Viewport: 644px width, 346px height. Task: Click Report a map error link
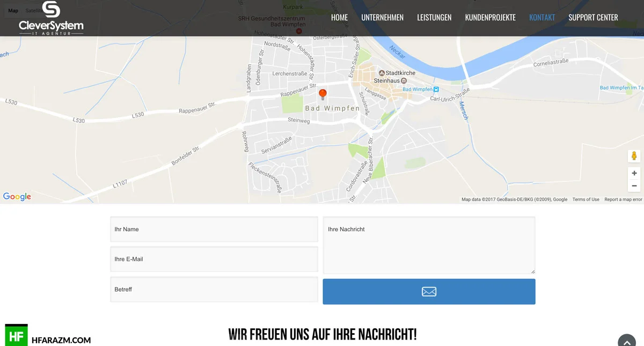click(x=623, y=200)
